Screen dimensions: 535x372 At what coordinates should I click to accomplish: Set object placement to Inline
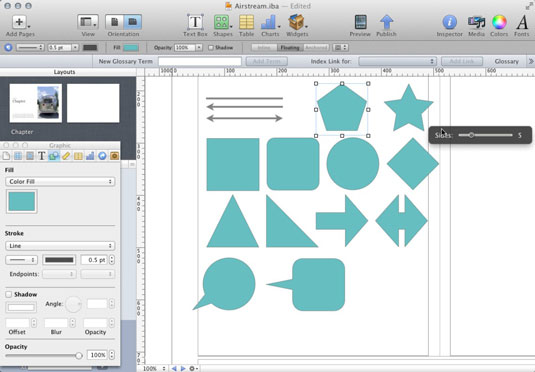tap(264, 47)
